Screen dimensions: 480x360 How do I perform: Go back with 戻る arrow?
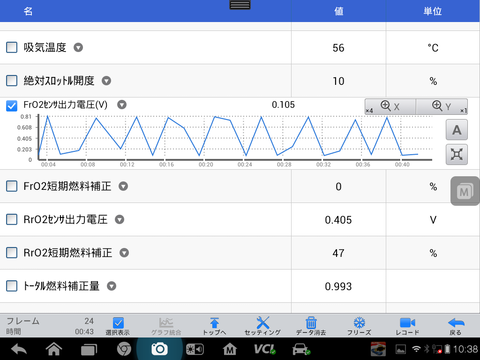(x=456, y=326)
